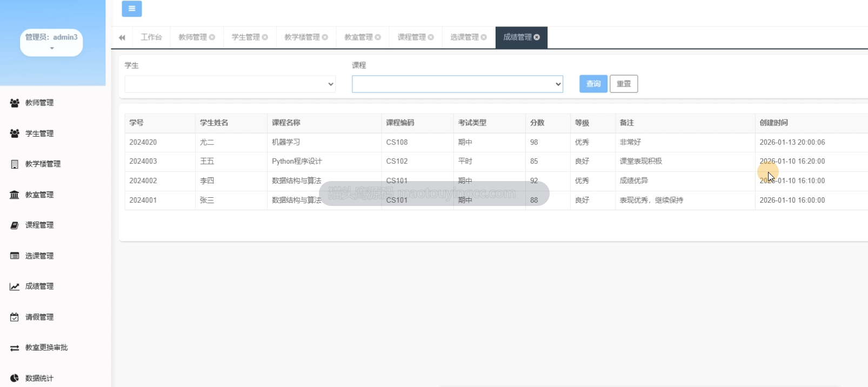Click the course management book icon
This screenshot has height=387, width=868.
pyautogui.click(x=15, y=225)
